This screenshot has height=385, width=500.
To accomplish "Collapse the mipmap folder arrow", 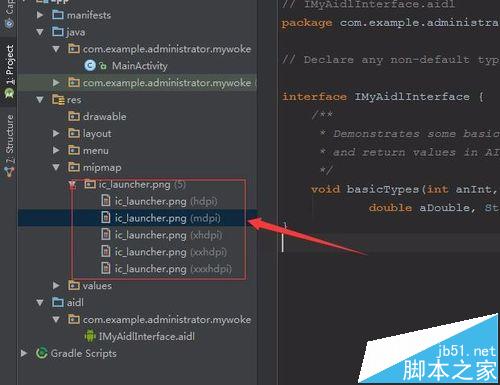I will pyautogui.click(x=56, y=167).
